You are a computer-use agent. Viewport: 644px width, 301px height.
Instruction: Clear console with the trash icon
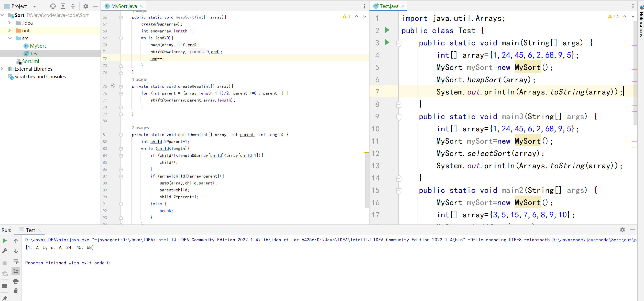[16, 291]
